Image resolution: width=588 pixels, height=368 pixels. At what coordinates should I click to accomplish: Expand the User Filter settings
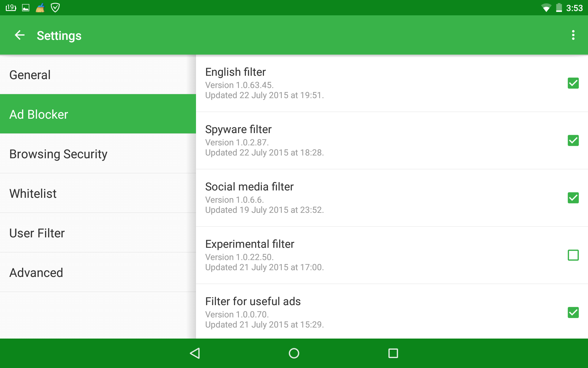coord(37,233)
